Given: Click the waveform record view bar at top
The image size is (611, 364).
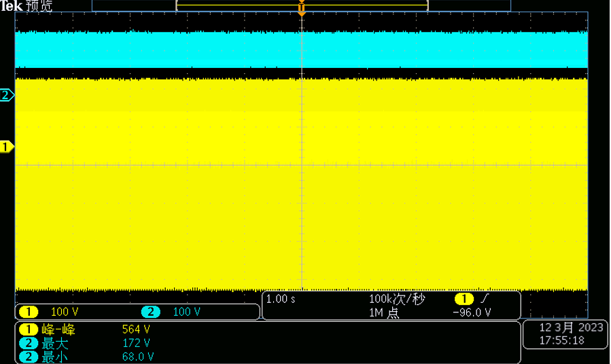Looking at the screenshot, I should (301, 5).
